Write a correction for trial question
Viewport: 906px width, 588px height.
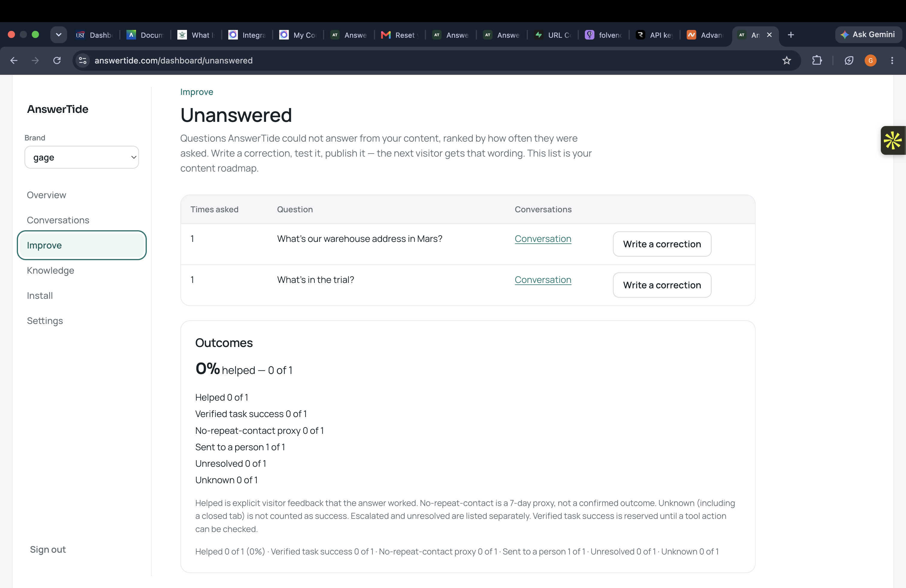click(x=662, y=285)
